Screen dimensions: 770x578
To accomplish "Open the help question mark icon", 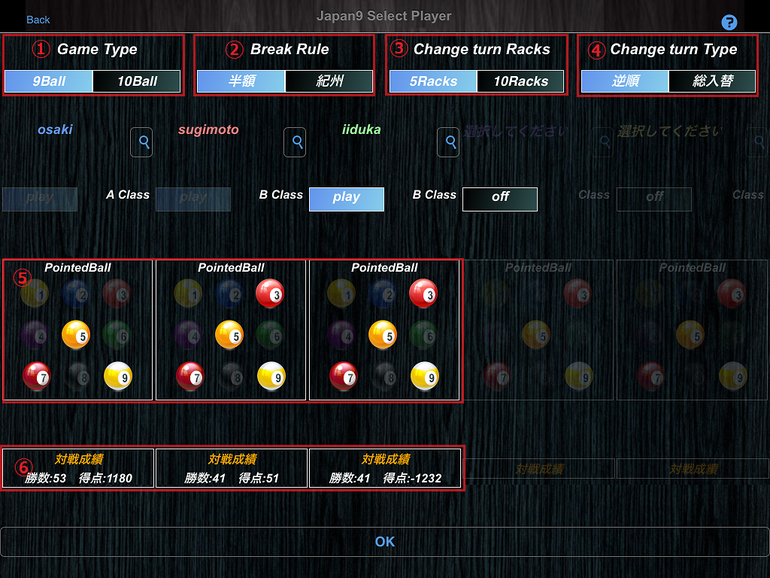I will (729, 22).
